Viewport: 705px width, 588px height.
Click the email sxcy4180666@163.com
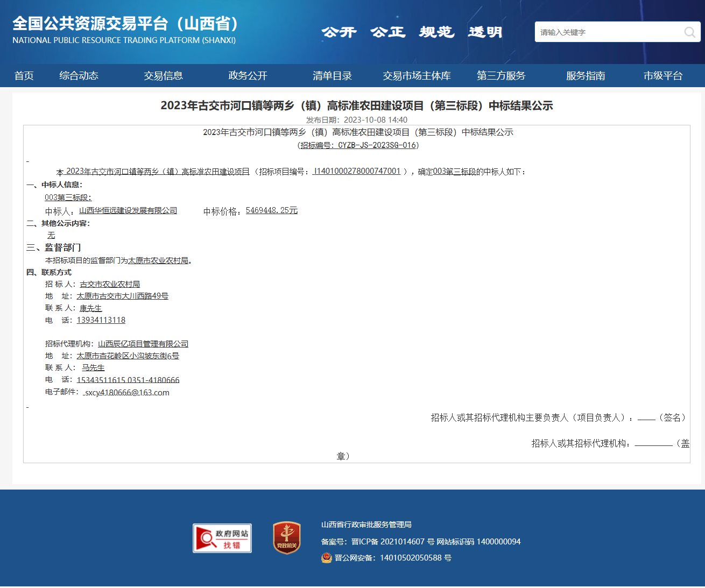point(127,393)
